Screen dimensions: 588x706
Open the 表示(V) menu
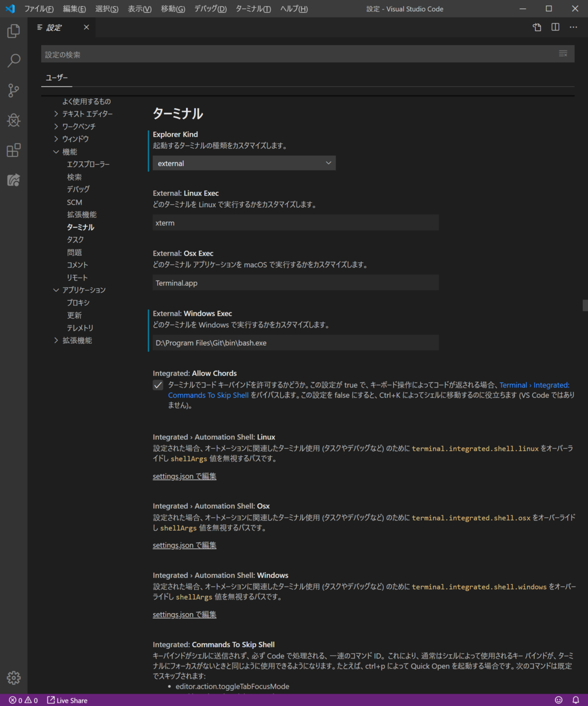[x=139, y=9]
